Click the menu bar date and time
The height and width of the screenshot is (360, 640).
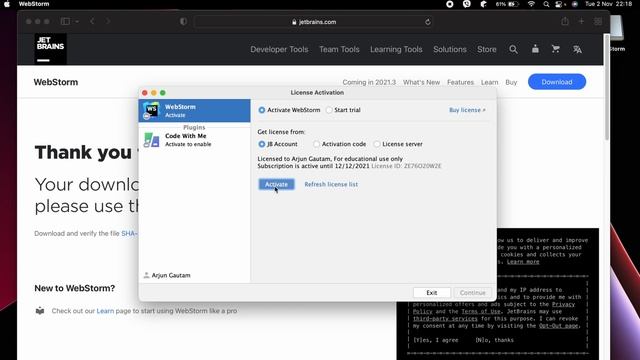point(609,4)
